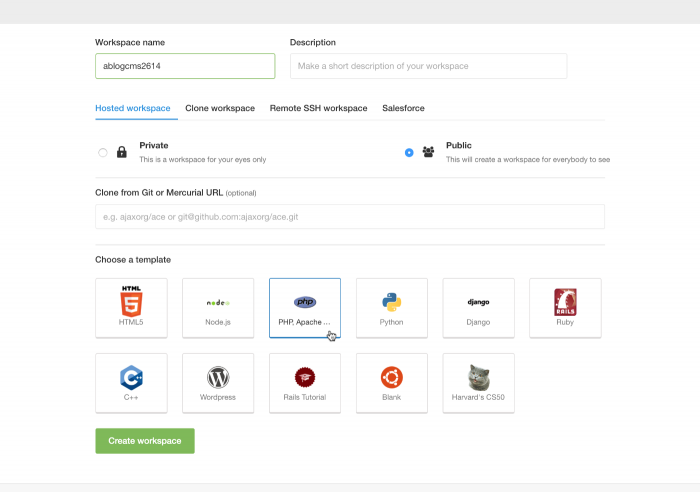
Task: Select the Private workspace radio button
Action: 103,153
